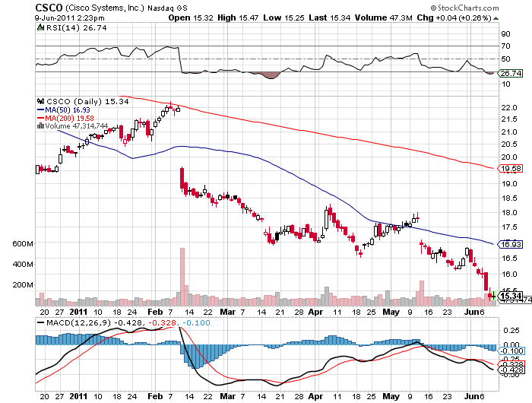
Task: Click the 200M volume axis label
Action: point(23,285)
